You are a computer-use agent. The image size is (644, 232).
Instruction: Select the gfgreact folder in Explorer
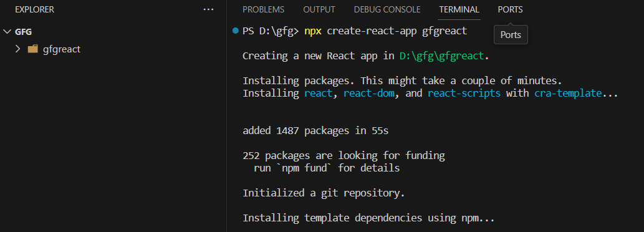(113, 49)
